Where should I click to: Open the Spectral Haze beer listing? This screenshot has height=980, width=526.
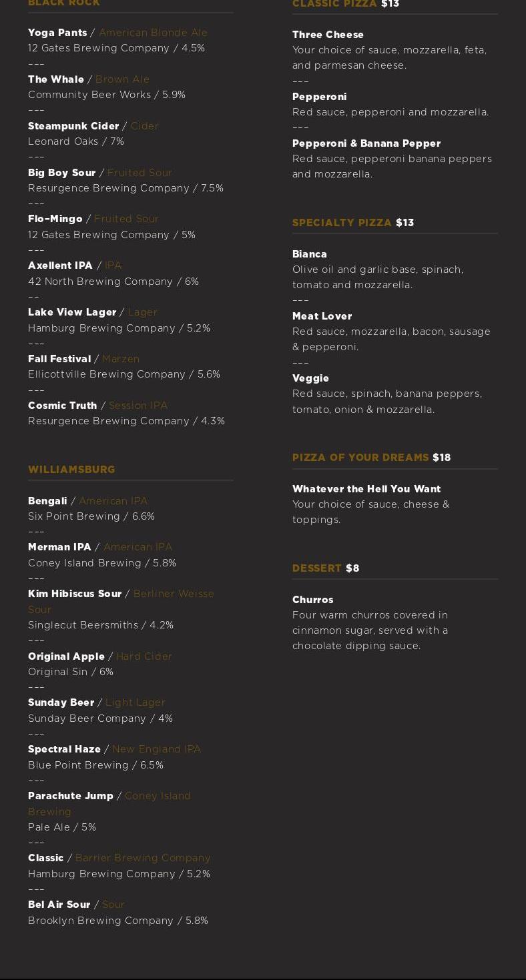point(64,749)
